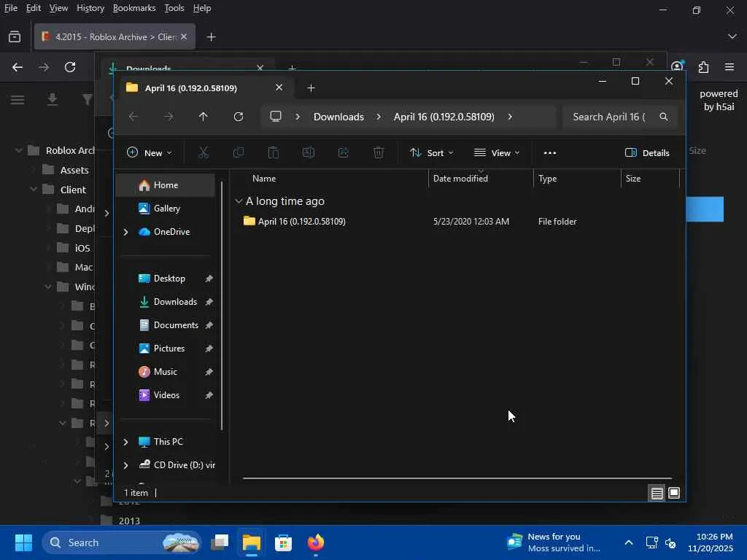Open new Firefox tab with plus button

pos(211,36)
